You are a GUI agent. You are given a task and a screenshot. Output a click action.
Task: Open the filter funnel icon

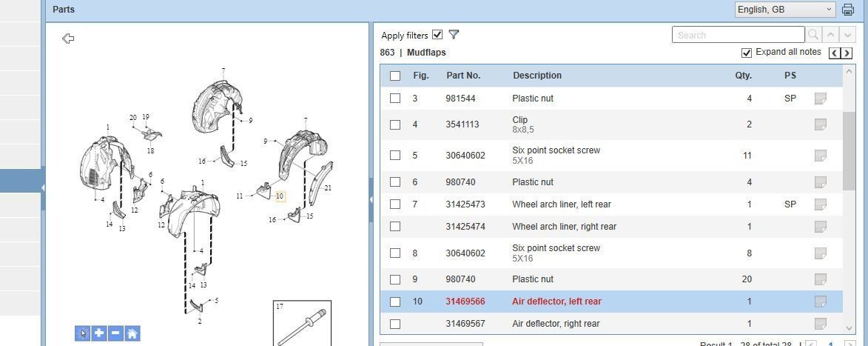tap(454, 35)
